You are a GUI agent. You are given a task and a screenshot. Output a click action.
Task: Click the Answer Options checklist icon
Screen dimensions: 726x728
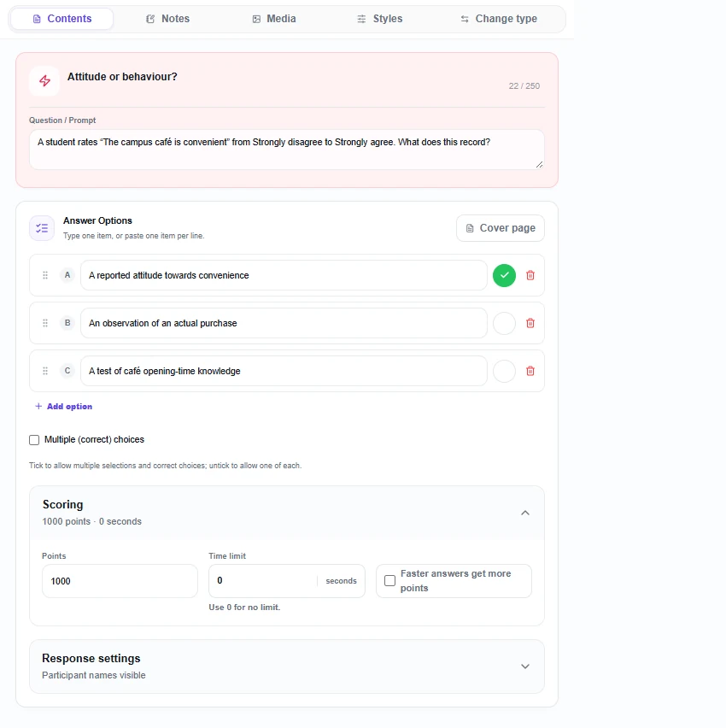click(42, 228)
